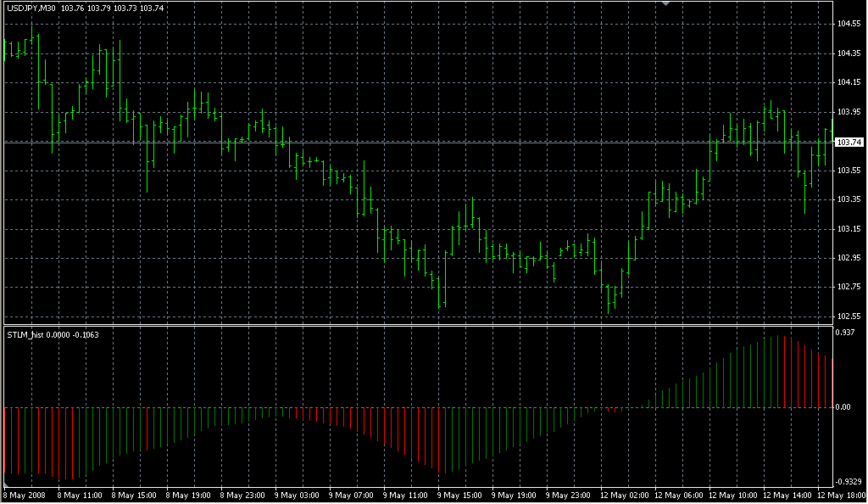This screenshot has height=504, width=868.
Task: Click the 102.75 price scale label
Action: 849,287
